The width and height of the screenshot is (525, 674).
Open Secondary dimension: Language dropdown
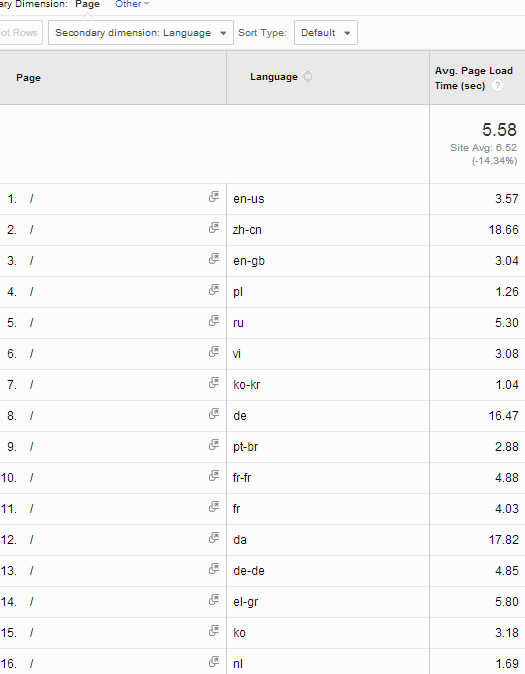141,33
